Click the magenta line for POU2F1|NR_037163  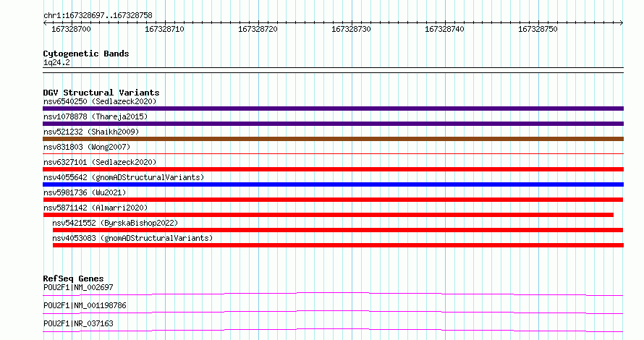tap(333, 330)
